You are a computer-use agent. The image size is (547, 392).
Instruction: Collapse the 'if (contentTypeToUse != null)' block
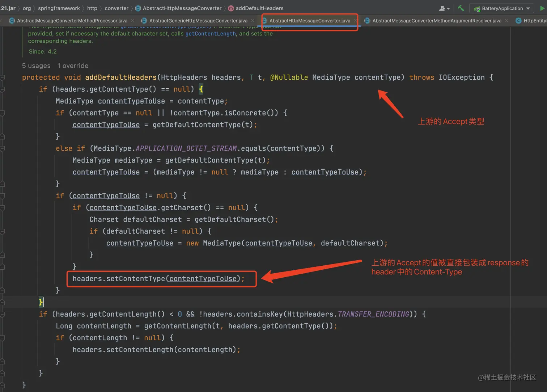pyautogui.click(x=3, y=196)
